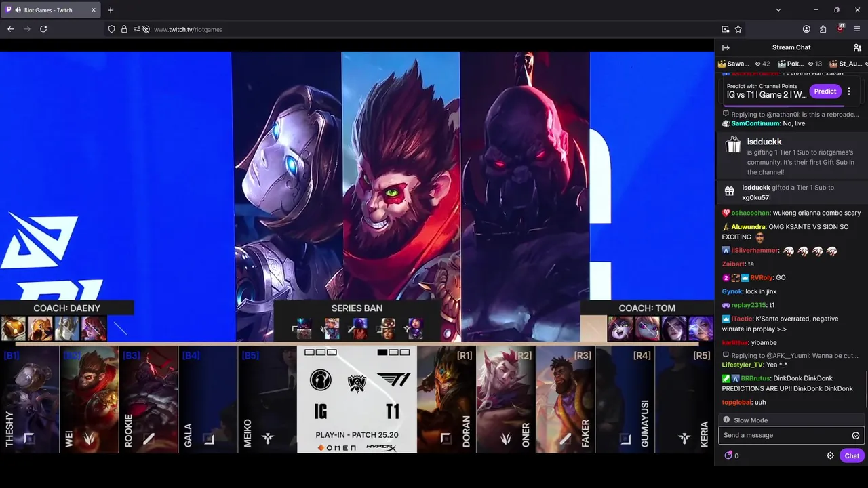The height and width of the screenshot is (488, 868).
Task: Open the emote picker in chat box
Action: coord(856,436)
